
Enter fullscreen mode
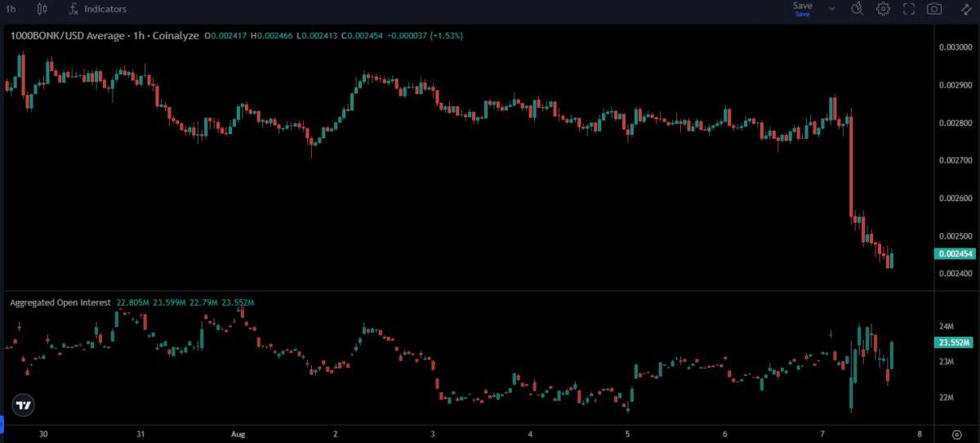click(x=909, y=9)
